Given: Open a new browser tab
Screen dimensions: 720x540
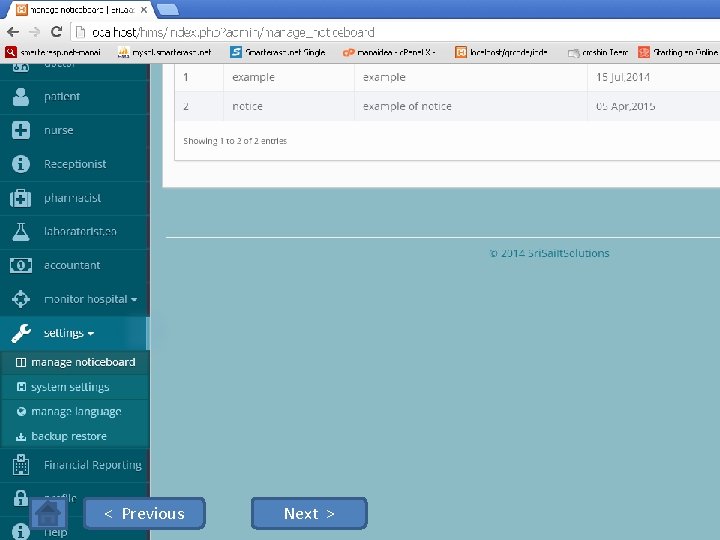Looking at the screenshot, I should click(168, 9).
